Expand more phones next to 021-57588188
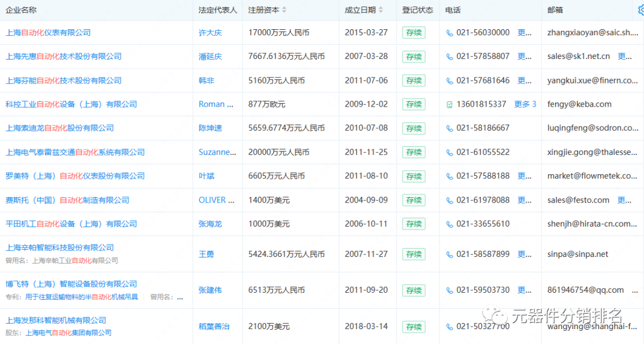 (x=525, y=176)
